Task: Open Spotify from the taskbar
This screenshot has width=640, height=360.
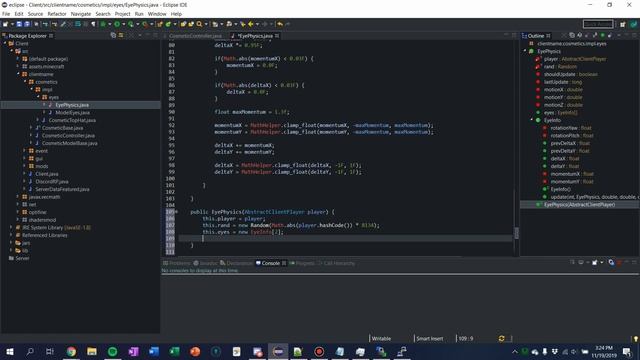Action: pos(112,351)
